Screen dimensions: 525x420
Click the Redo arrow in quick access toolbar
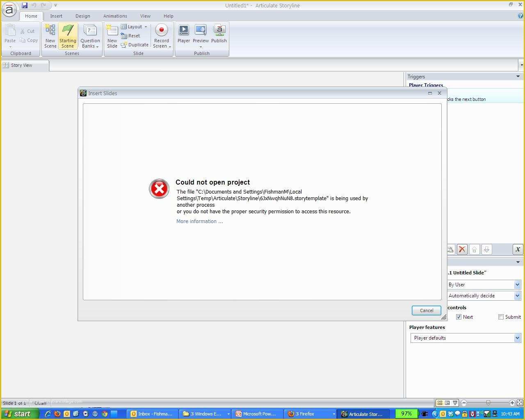point(43,5)
